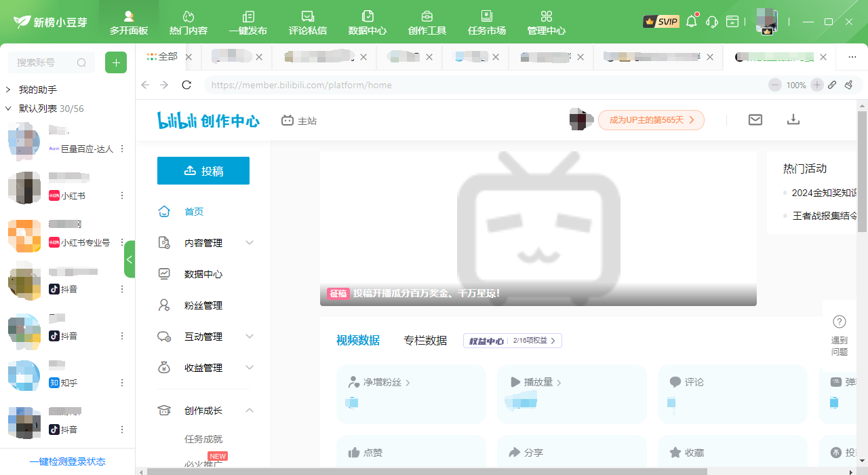This screenshot has height=475, width=868.
Task: Click the blue 投稿 upload button
Action: [x=203, y=171]
